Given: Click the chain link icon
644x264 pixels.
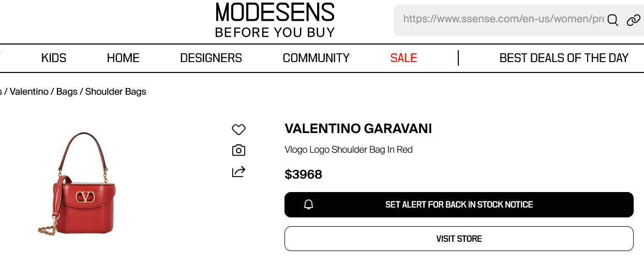Looking at the screenshot, I should (633, 20).
